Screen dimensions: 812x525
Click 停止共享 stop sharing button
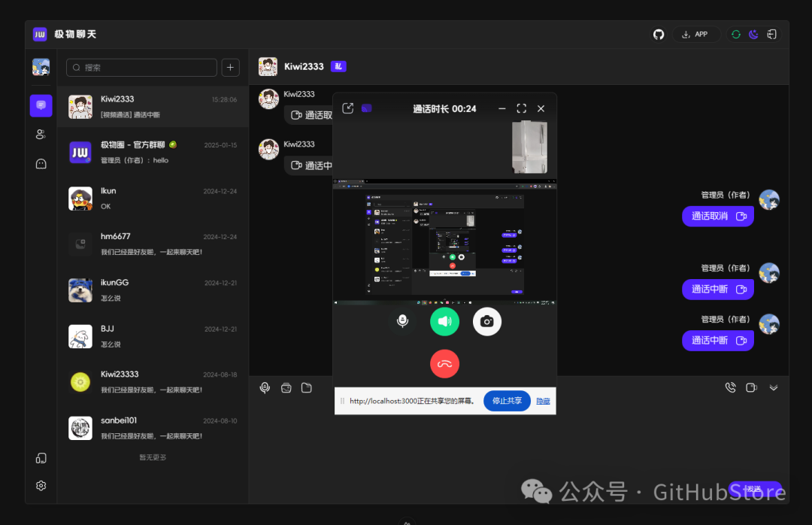pos(507,401)
